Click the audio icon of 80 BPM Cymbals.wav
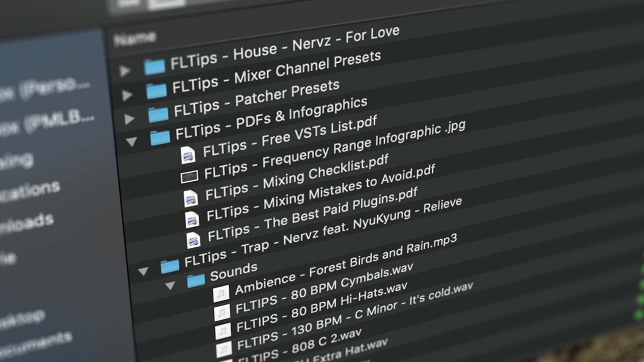Screen dimensions: 644x362 click(x=222, y=312)
